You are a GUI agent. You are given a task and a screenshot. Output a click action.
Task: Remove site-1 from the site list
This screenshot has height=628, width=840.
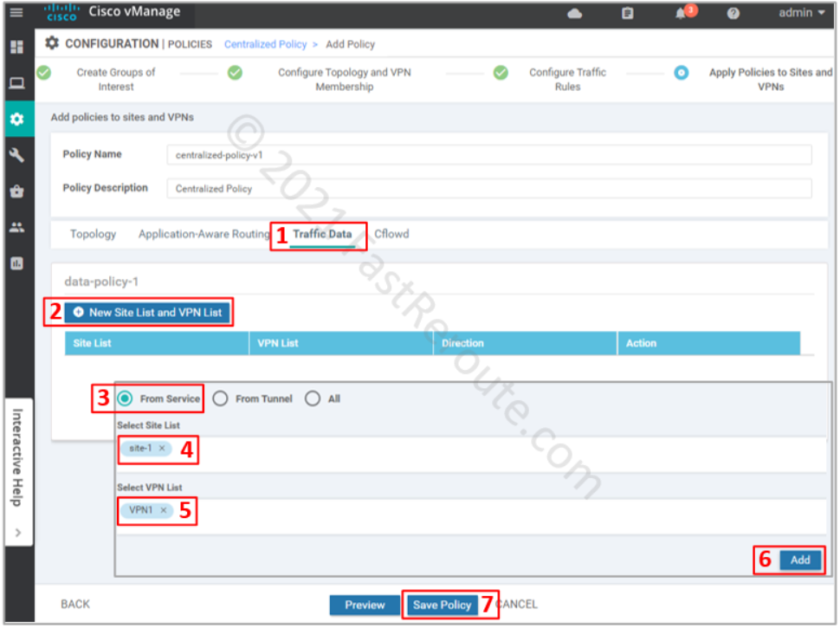point(161,449)
